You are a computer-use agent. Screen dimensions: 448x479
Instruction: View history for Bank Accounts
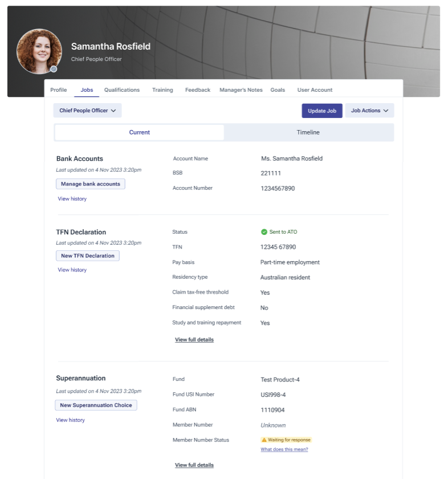pyautogui.click(x=72, y=199)
